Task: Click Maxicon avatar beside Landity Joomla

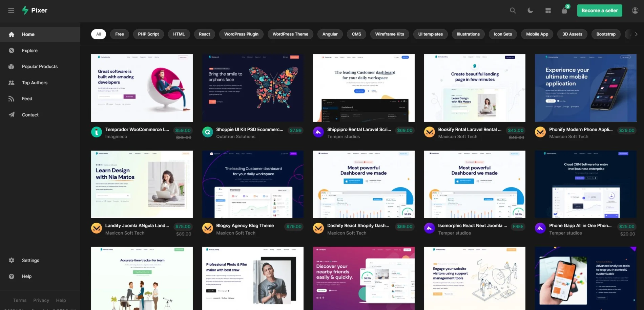Action: tap(97, 228)
